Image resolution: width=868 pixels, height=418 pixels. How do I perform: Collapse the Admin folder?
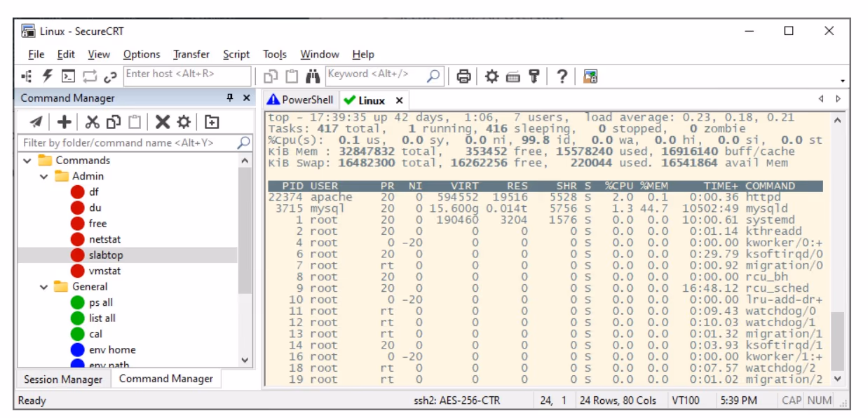44,177
